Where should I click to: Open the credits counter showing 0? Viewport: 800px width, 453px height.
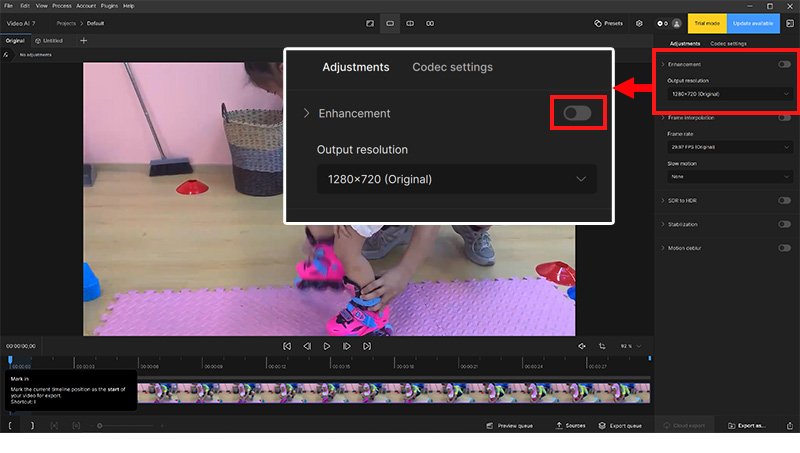[x=662, y=23]
